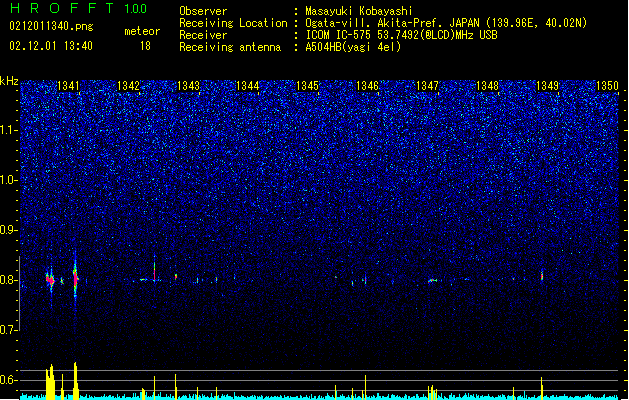The image size is (629, 400).
Task: Click the observer name Masayuki Kobayashi
Action: pyautogui.click(x=359, y=11)
